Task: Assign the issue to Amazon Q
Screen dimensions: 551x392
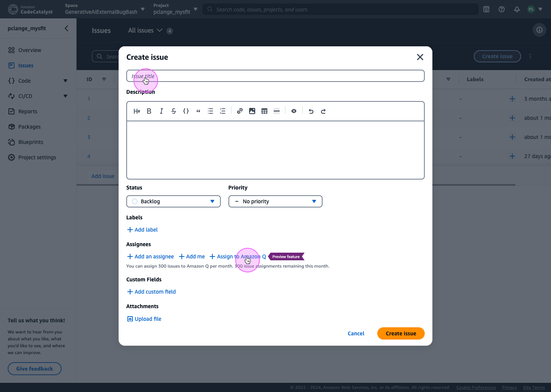Action: coord(238,256)
